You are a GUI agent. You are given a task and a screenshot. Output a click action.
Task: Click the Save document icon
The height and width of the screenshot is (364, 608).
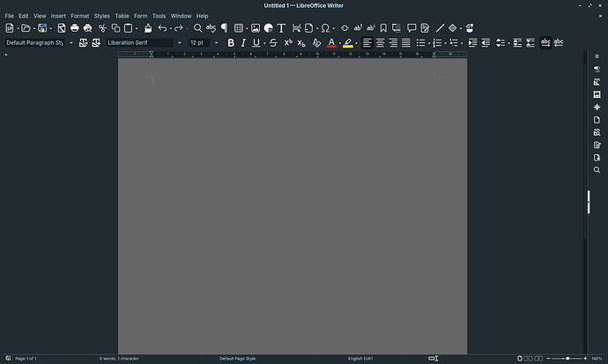click(x=42, y=28)
